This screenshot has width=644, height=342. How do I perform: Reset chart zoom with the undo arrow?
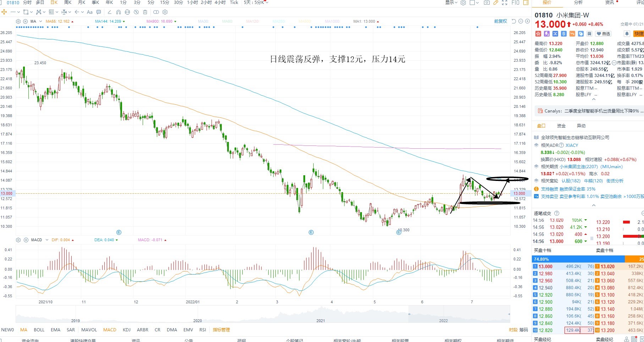513,21
